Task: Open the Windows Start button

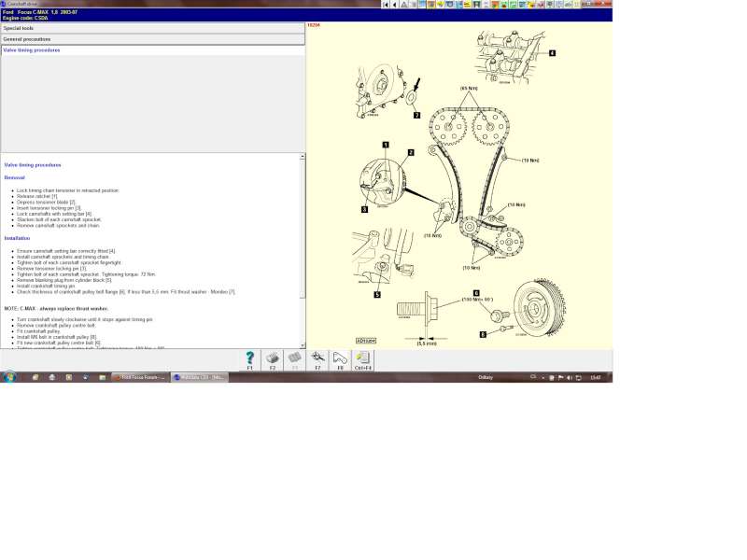Action: coord(9,377)
